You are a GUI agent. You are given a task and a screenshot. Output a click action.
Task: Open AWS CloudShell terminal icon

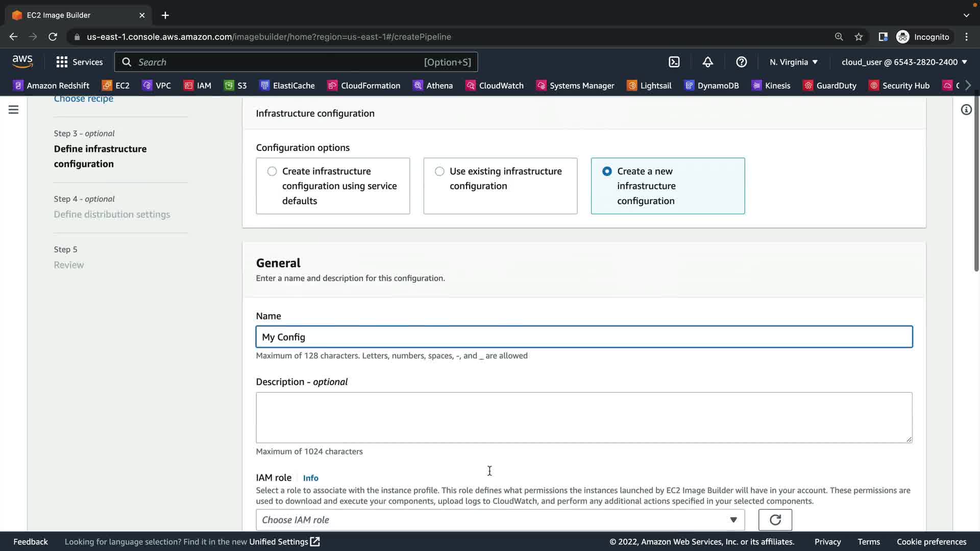click(674, 62)
